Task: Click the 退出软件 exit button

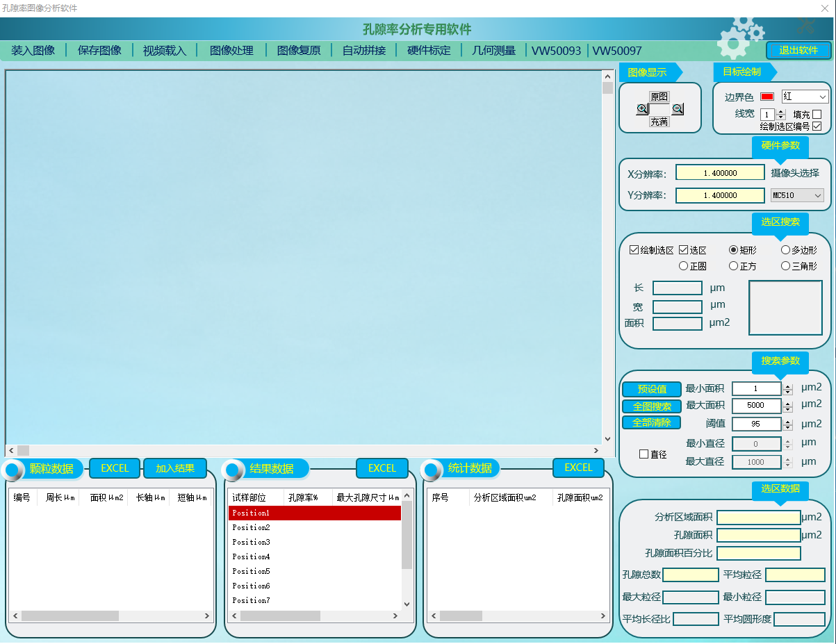Action: (798, 51)
